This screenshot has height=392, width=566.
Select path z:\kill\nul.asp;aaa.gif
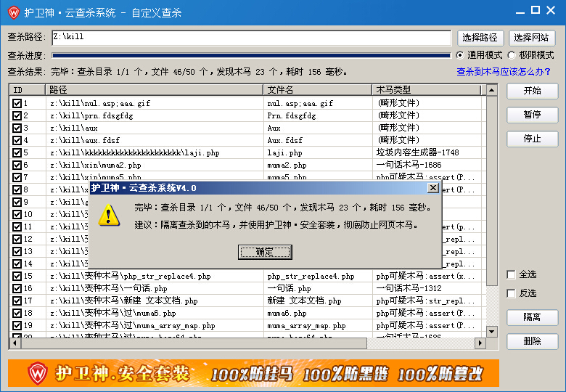pos(100,104)
